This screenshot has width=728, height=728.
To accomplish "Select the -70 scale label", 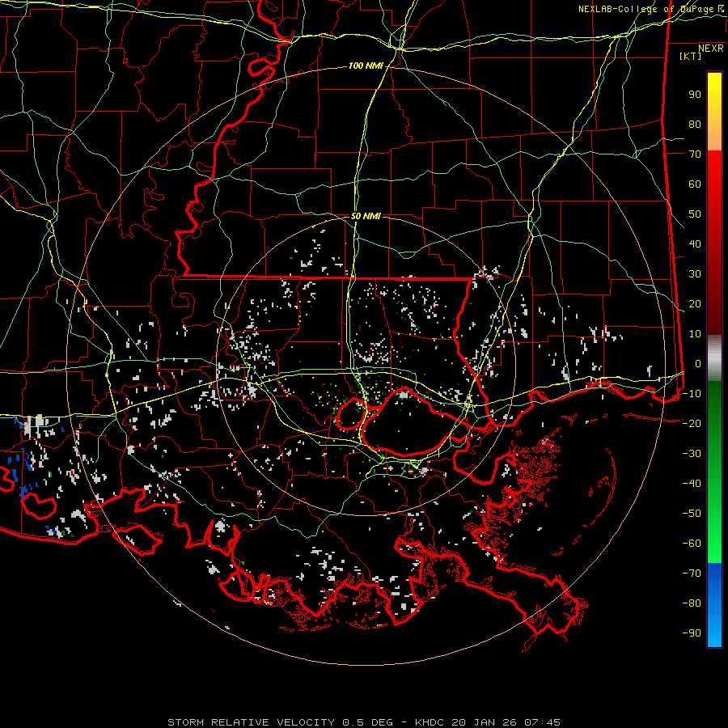I will click(692, 573).
